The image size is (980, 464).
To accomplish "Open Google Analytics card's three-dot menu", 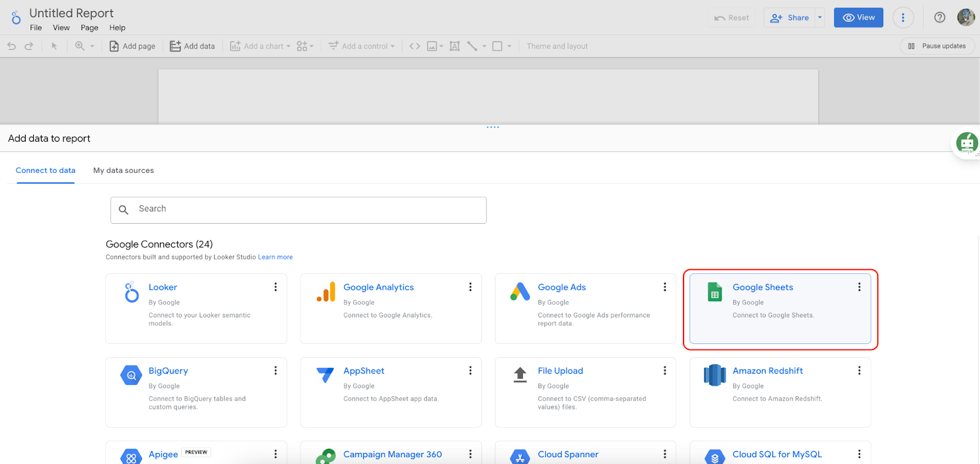I will (x=470, y=287).
